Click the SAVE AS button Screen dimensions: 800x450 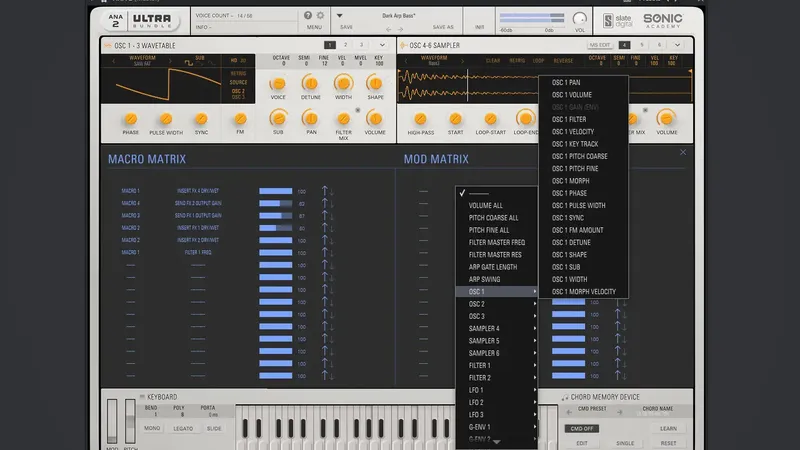click(443, 27)
